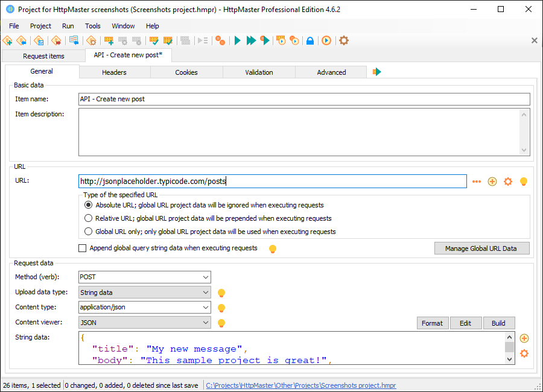Open the Content viewer dropdown showing JSON

[x=145, y=323]
